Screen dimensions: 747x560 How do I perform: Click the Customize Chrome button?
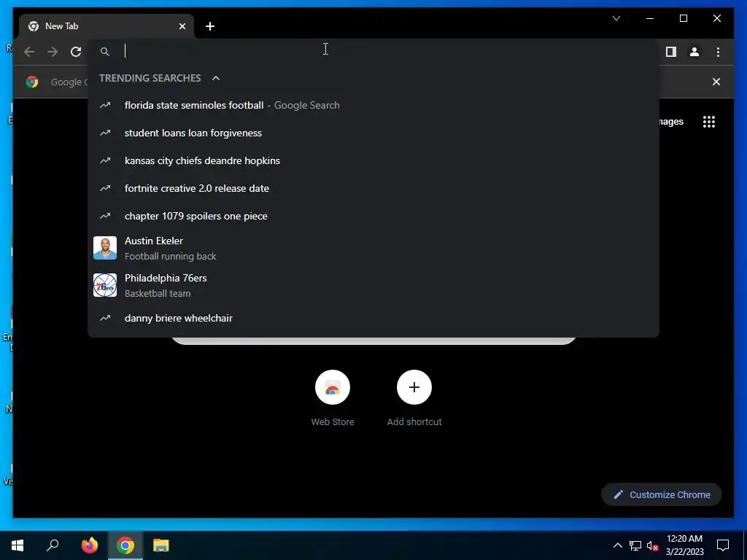point(661,495)
